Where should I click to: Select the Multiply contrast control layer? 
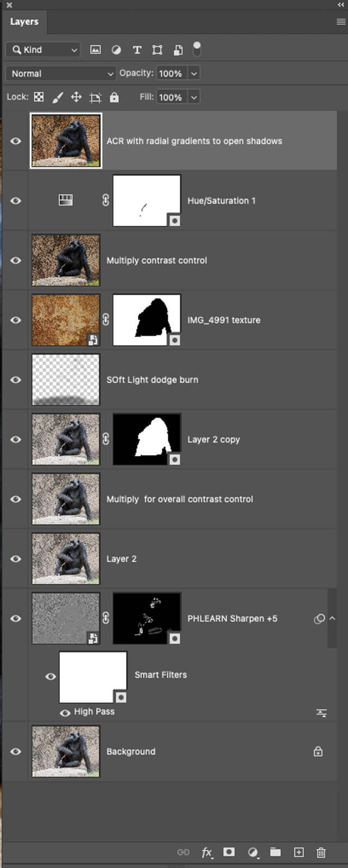[x=156, y=260]
